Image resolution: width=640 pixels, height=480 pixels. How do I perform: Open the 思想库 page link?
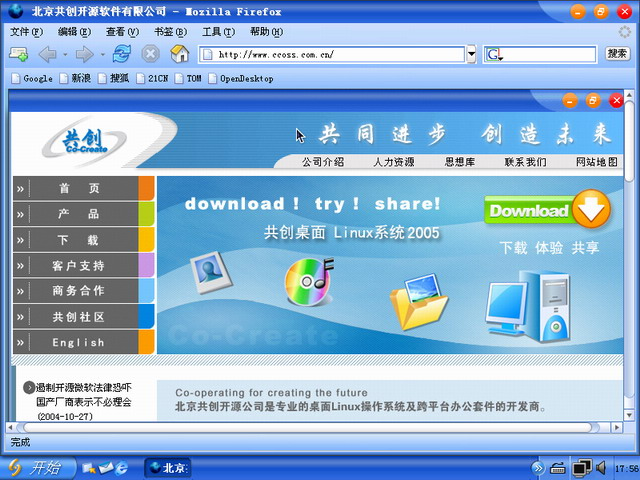tap(460, 162)
